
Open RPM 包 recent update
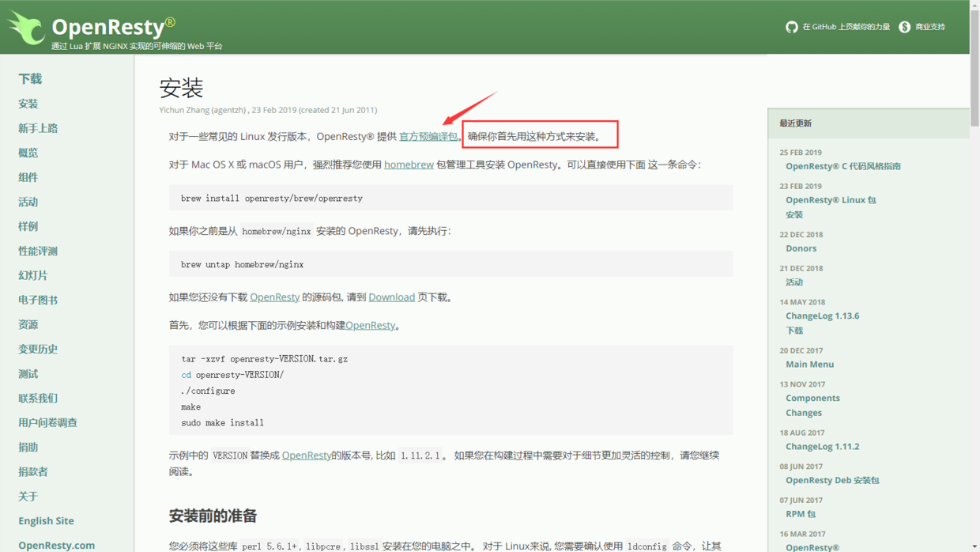pos(801,514)
